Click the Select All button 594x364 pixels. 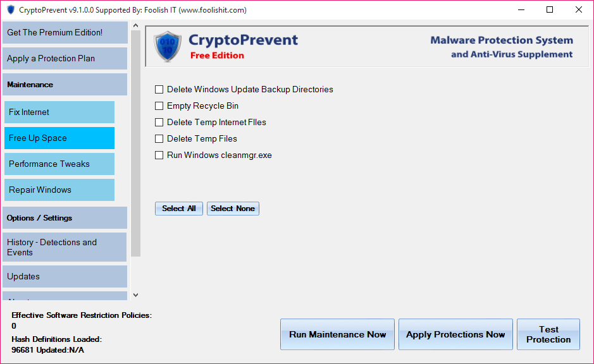coord(179,209)
